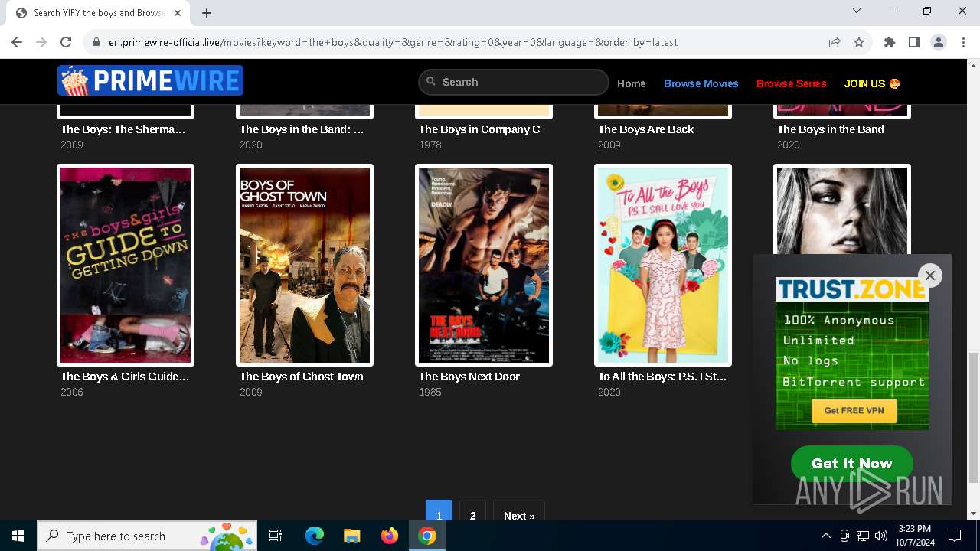Click the page vertical scrollbar thumb
The height and width of the screenshot is (551, 980).
pyautogui.click(x=973, y=417)
